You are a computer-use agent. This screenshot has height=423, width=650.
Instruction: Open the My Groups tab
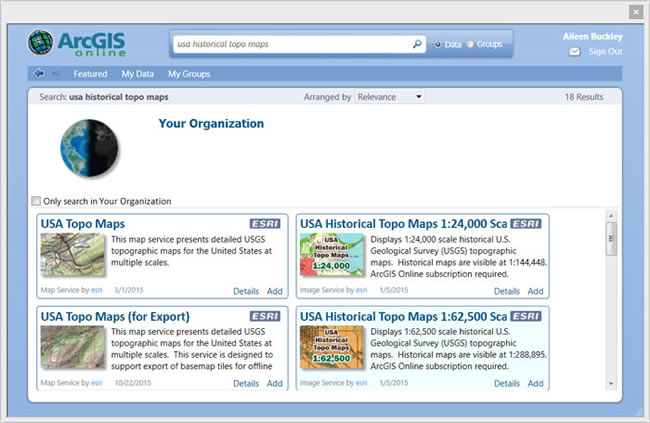click(x=189, y=74)
